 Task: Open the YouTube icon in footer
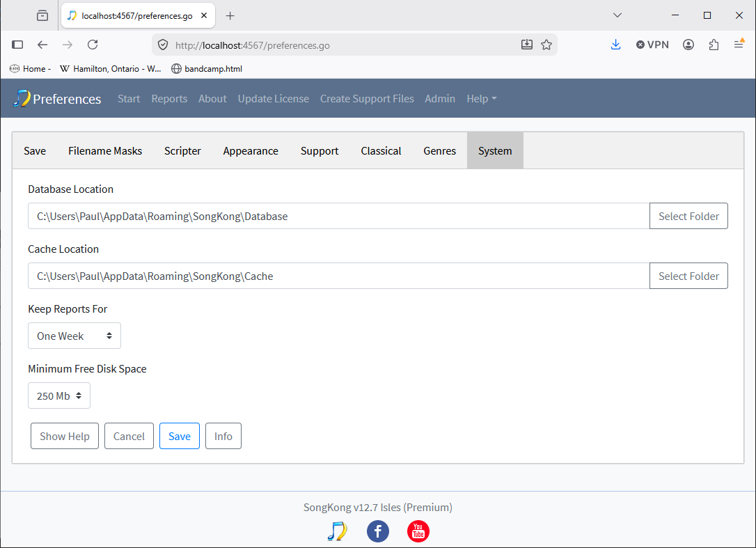(418, 531)
